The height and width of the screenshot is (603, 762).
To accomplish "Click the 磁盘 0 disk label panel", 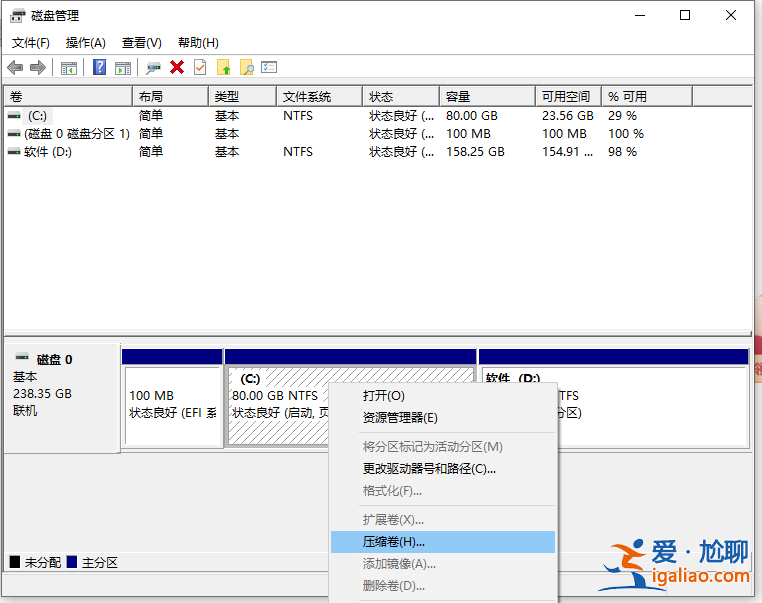I will click(62, 398).
